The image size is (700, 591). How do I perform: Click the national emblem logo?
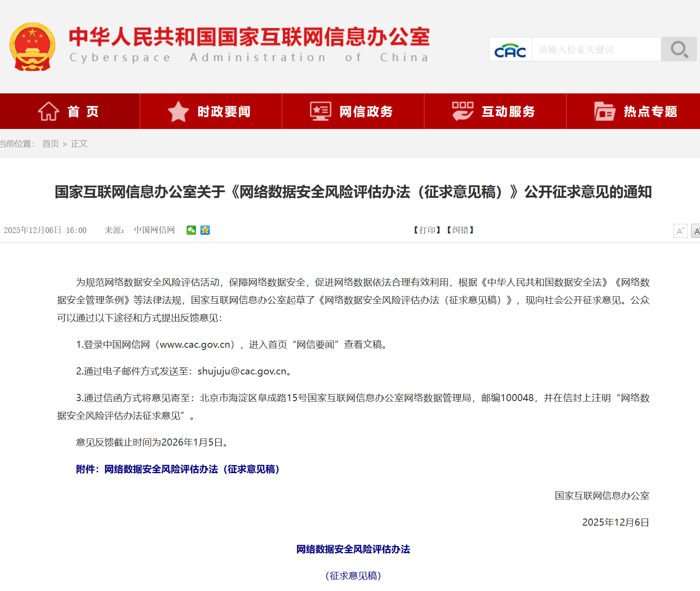[x=32, y=47]
